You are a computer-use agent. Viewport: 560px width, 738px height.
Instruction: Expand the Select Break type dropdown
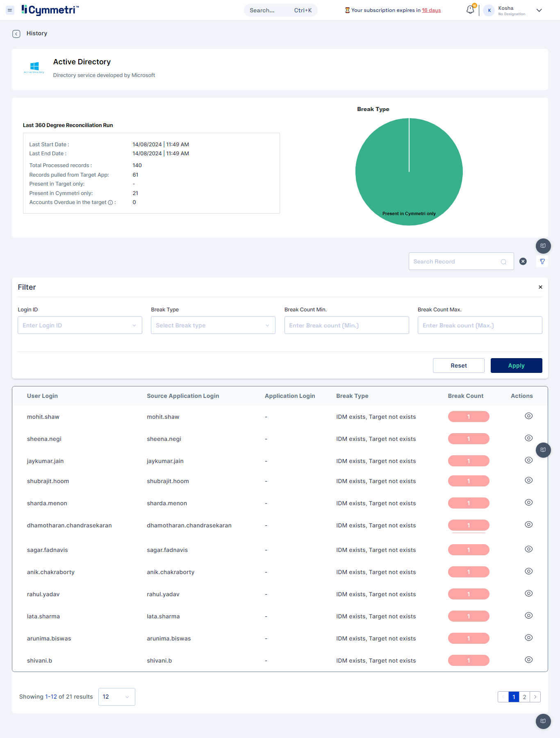pos(213,325)
